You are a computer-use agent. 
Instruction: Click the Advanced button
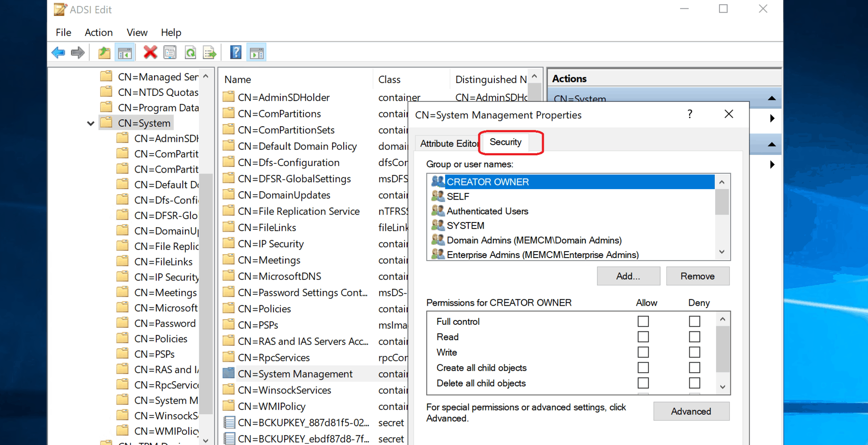pyautogui.click(x=691, y=411)
